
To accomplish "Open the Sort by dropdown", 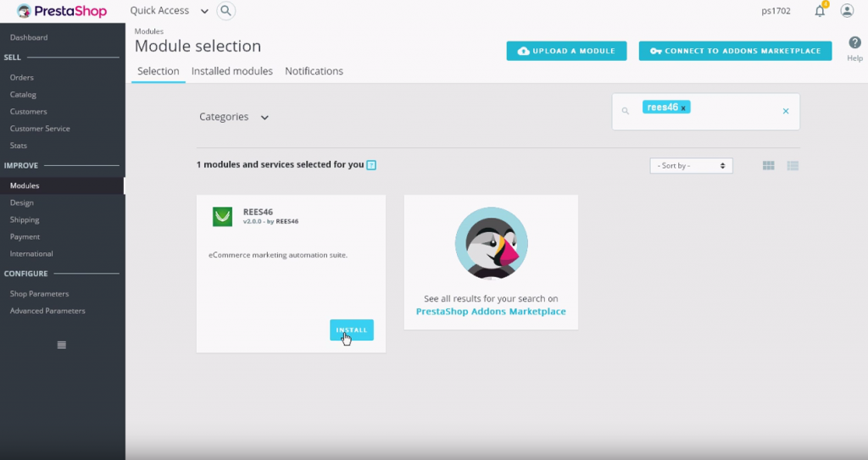I will [x=691, y=165].
